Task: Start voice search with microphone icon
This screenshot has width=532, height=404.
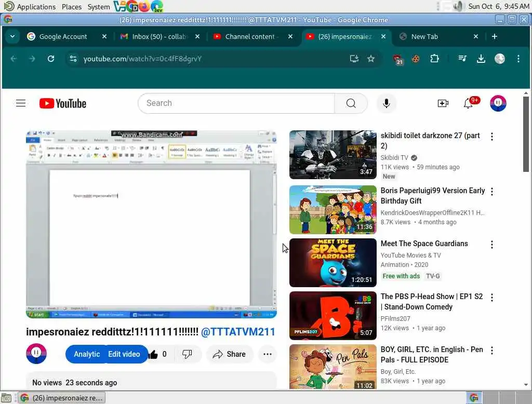Action: pos(386,103)
